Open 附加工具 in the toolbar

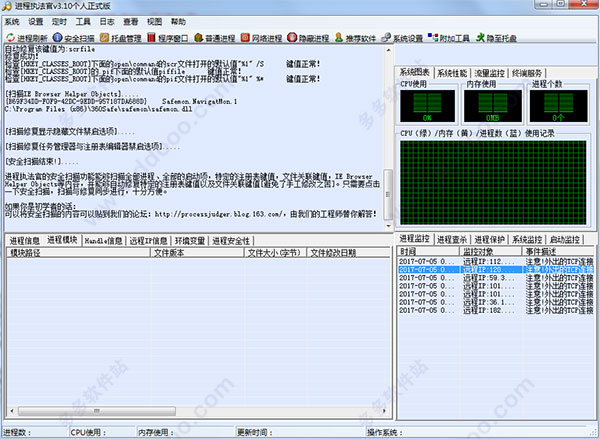pyautogui.click(x=448, y=38)
